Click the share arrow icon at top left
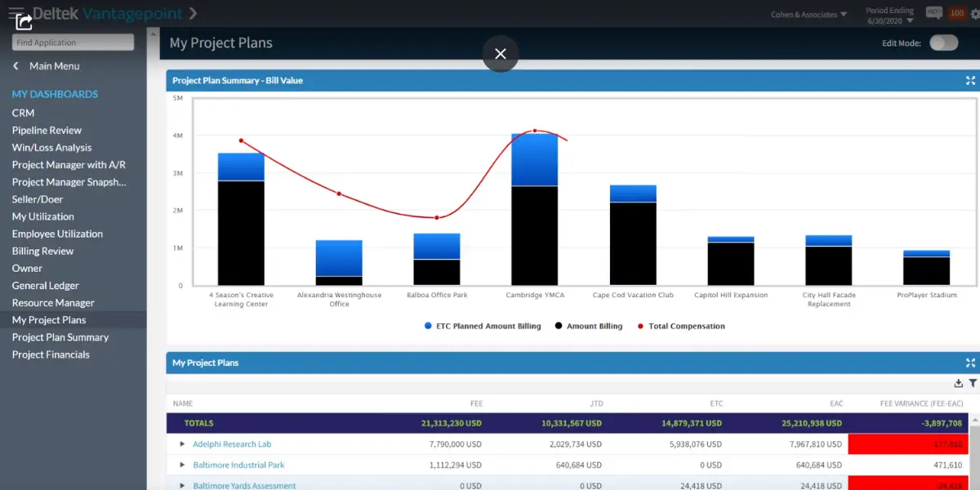 tap(24, 22)
